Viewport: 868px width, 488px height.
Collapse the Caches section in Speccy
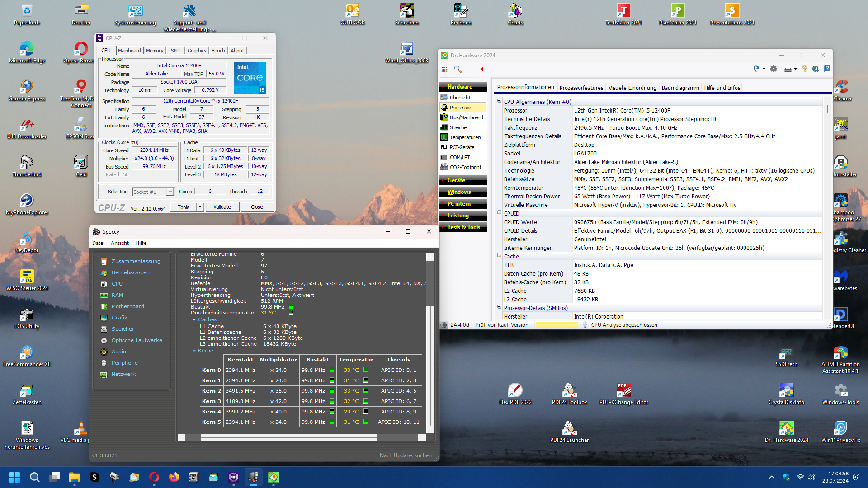[x=194, y=319]
